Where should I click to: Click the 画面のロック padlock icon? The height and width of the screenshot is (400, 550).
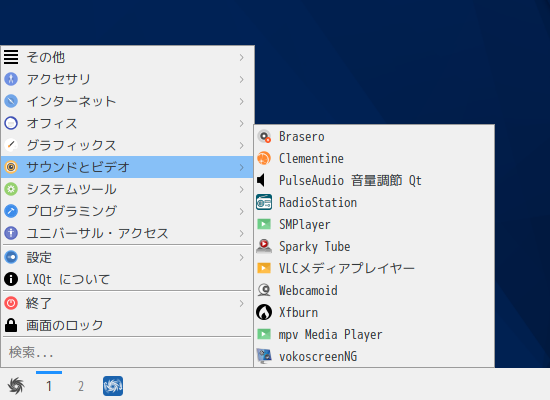(11, 325)
